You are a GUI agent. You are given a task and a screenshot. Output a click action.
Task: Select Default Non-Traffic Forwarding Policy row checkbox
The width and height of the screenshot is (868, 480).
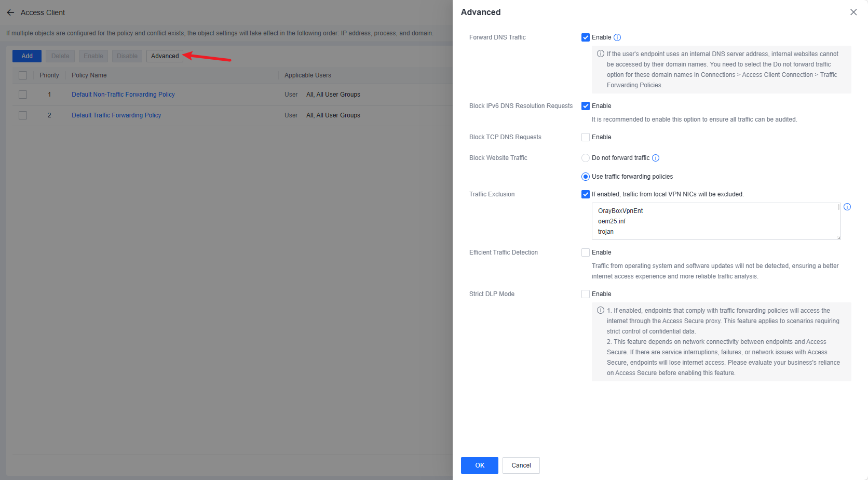coord(23,95)
